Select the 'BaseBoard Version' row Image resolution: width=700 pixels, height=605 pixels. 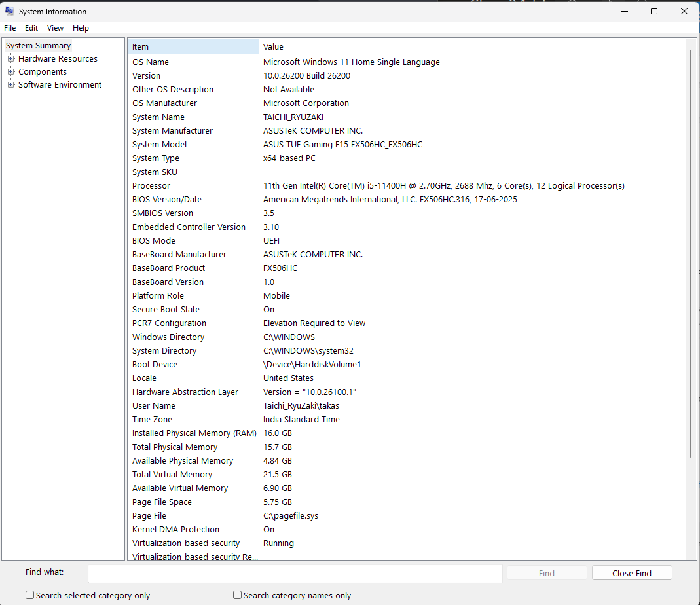tap(387, 282)
